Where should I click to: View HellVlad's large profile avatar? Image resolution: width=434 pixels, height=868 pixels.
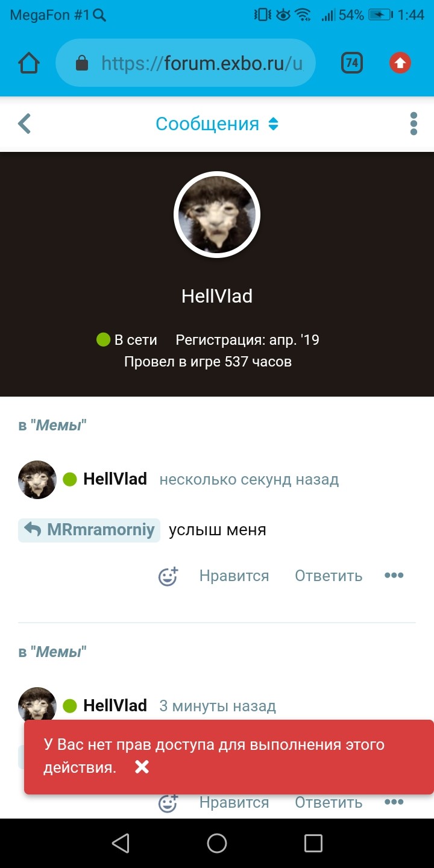217,215
